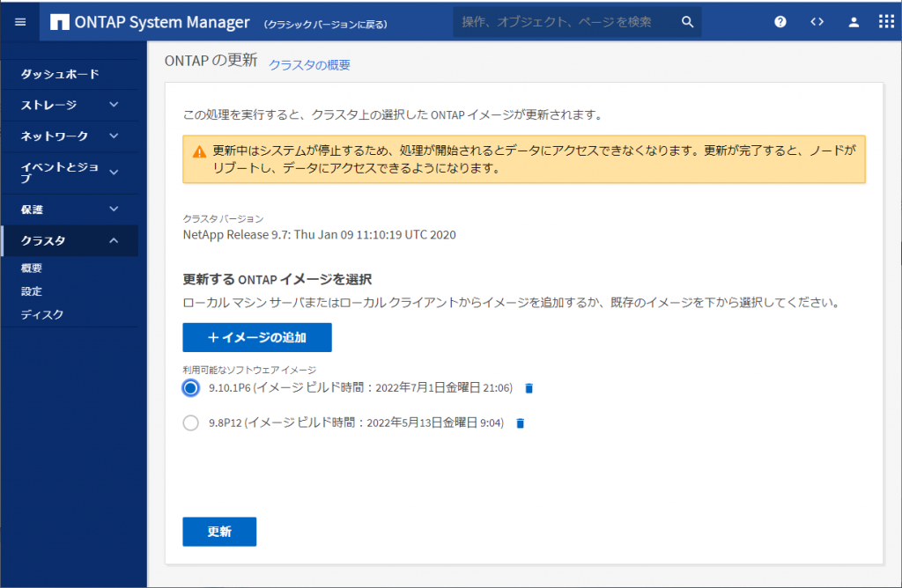902x588 pixels.
Task: Open 概要 under クラスタ
Action: point(32,268)
